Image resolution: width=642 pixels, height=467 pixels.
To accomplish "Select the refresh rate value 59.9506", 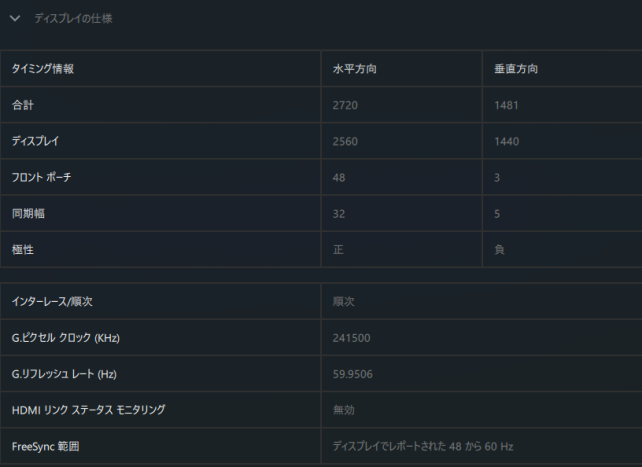I will click(x=352, y=373).
